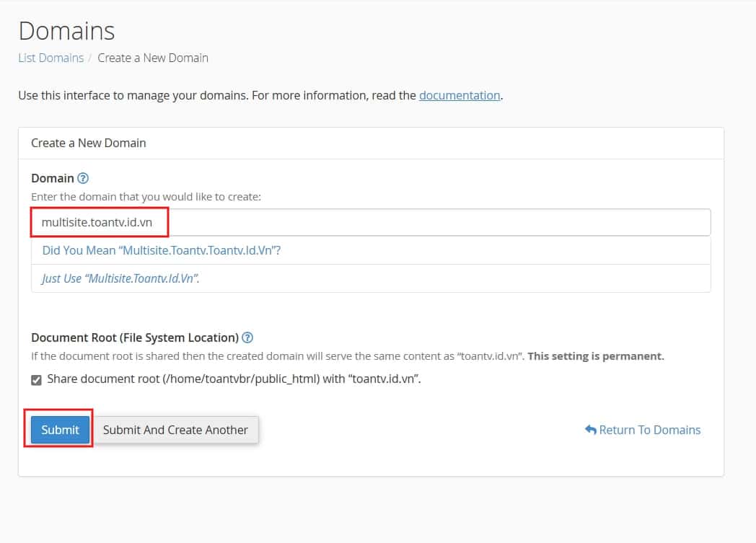Click Submit And Create Another button
The image size is (756, 543).
175,430
